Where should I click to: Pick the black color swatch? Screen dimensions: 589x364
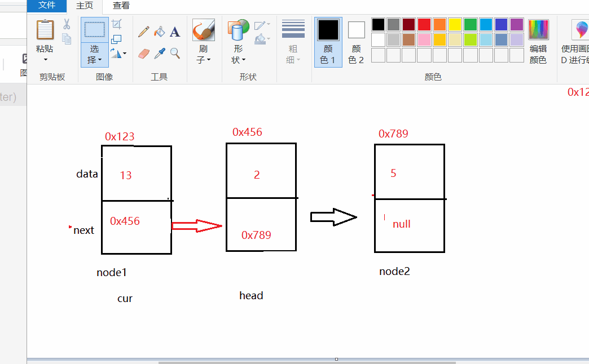pyautogui.click(x=378, y=24)
